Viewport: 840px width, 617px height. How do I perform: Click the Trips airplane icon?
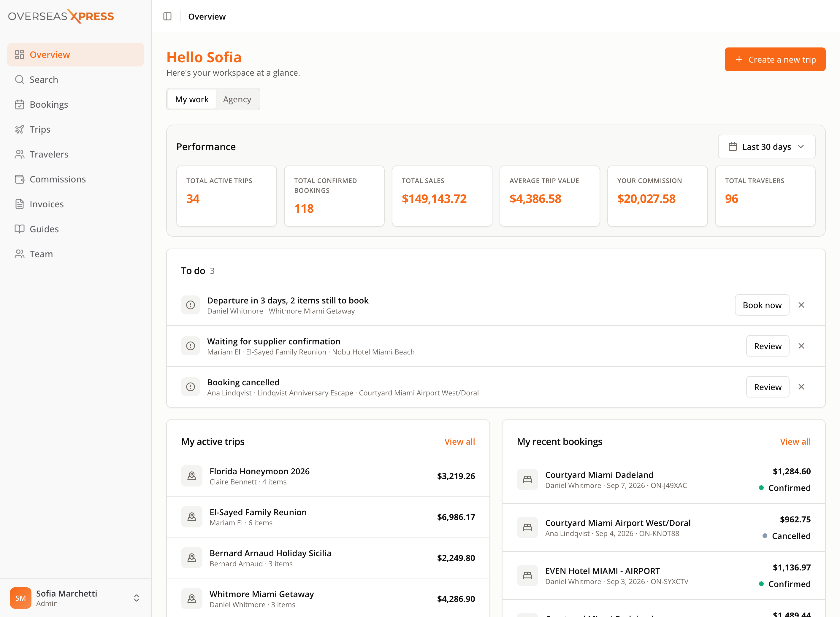pos(19,129)
